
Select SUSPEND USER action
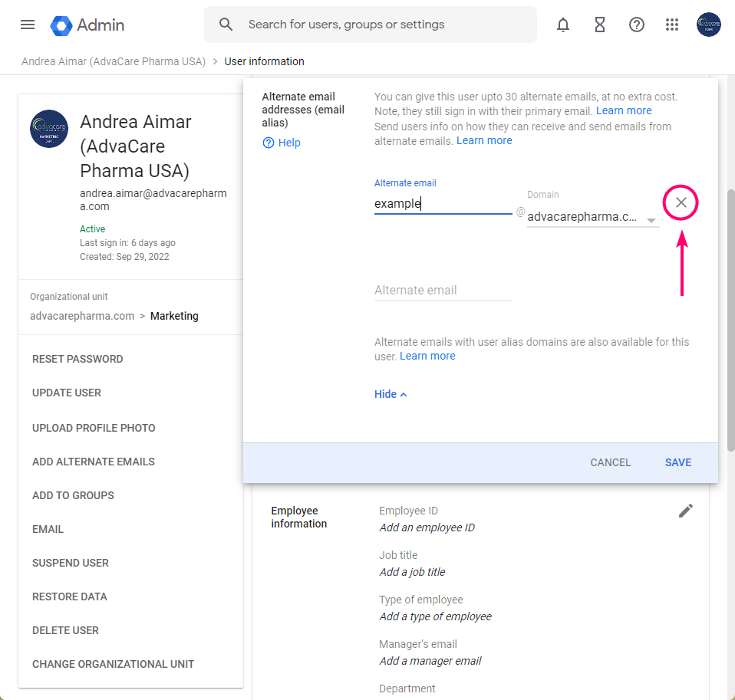(70, 563)
